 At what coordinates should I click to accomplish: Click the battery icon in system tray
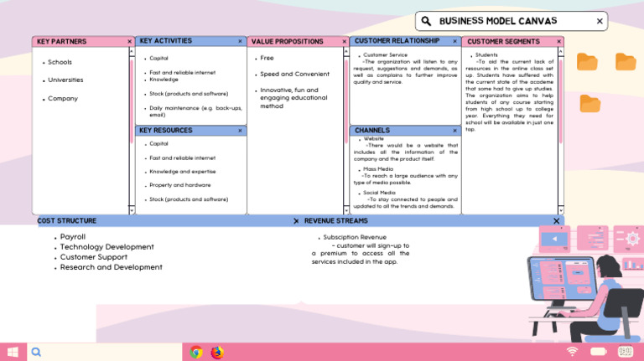599,352
